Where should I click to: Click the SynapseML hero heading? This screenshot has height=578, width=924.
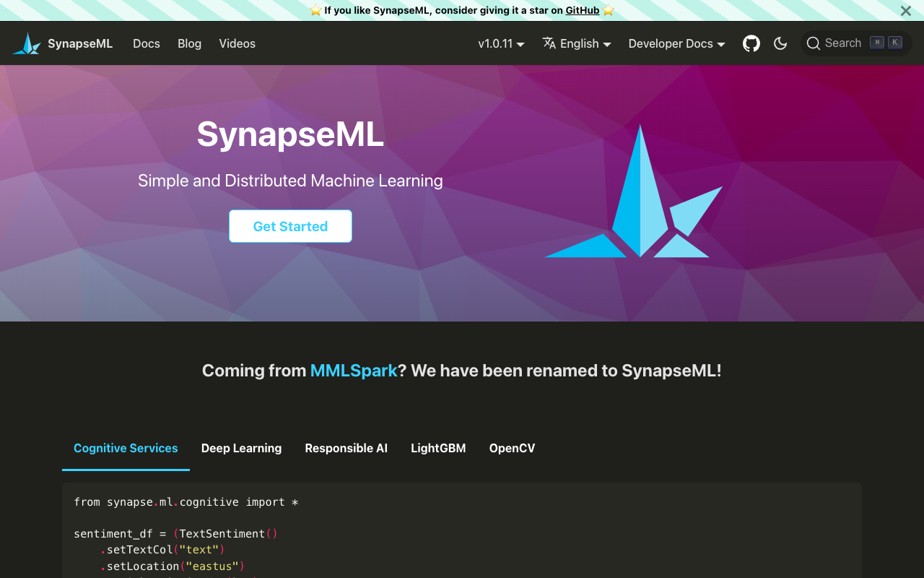tap(290, 134)
